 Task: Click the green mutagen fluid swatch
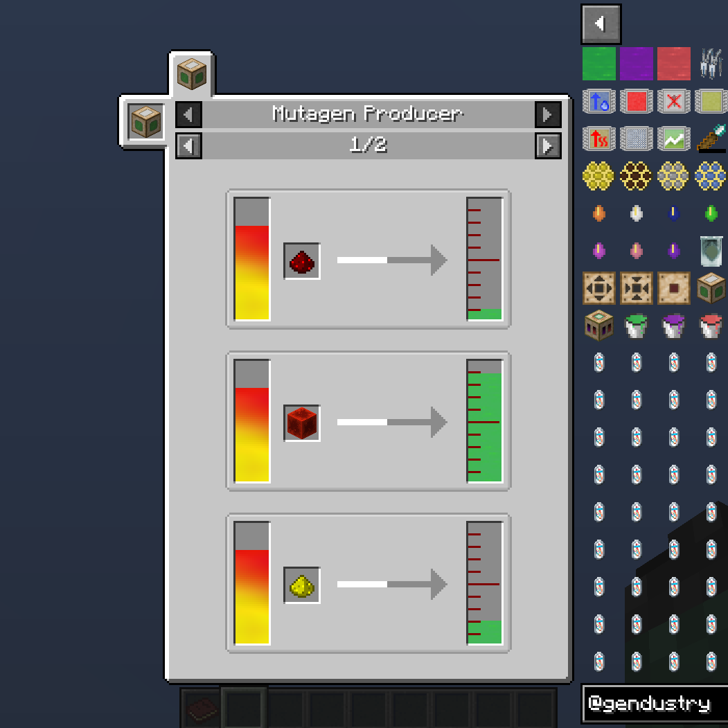(598, 64)
